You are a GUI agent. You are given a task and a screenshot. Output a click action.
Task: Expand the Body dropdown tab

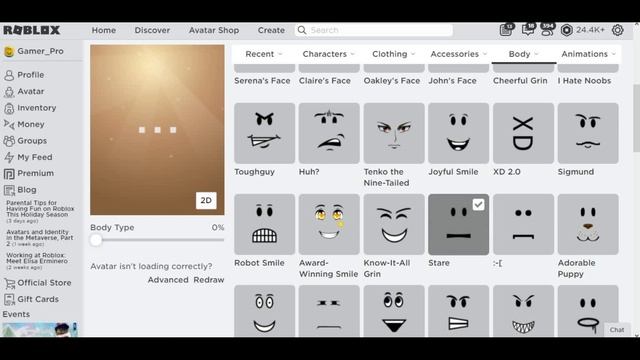(524, 54)
